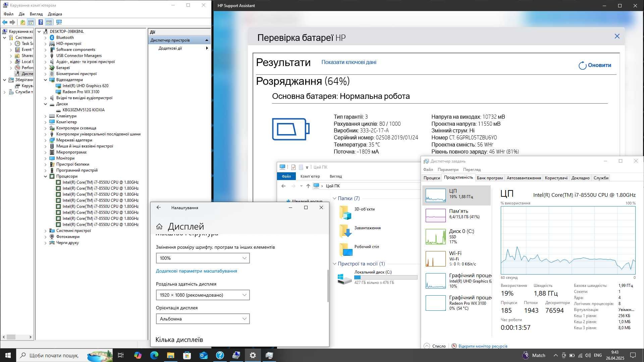Select Локальний диск (C:) drive

pyautogui.click(x=377, y=277)
